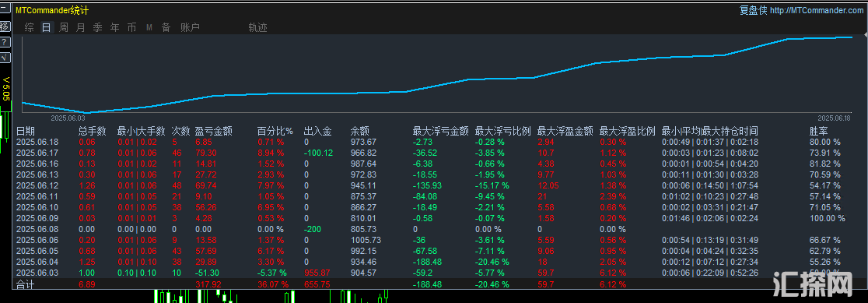
Task: Click the 最大浮盈比例 column header
Action: tap(628, 132)
